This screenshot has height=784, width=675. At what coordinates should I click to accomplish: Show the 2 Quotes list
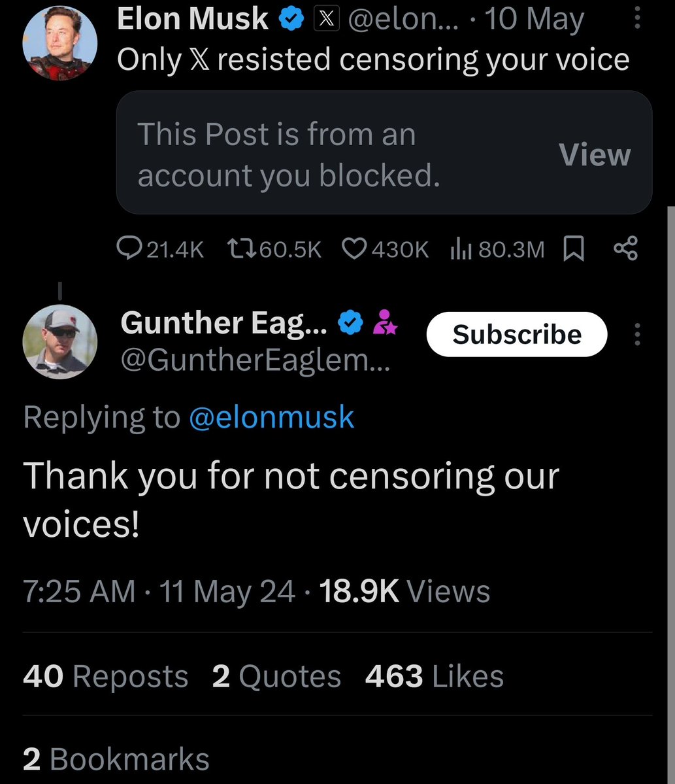coord(276,676)
